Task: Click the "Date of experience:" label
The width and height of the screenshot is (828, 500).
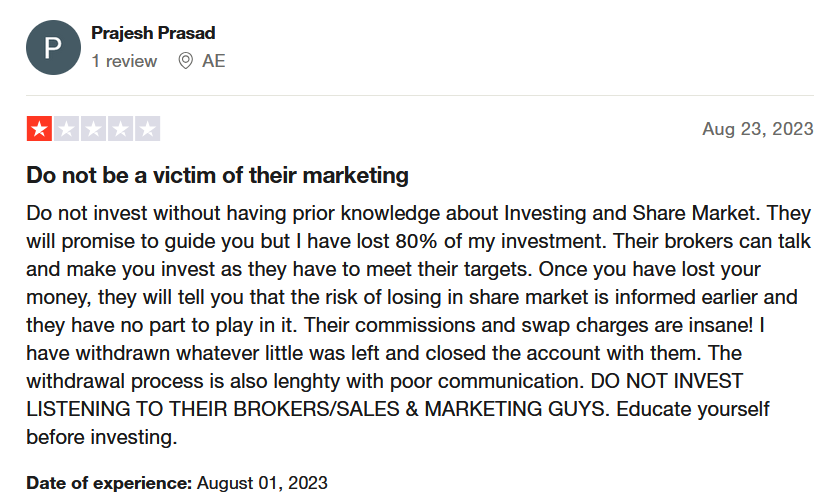Action: 109,483
